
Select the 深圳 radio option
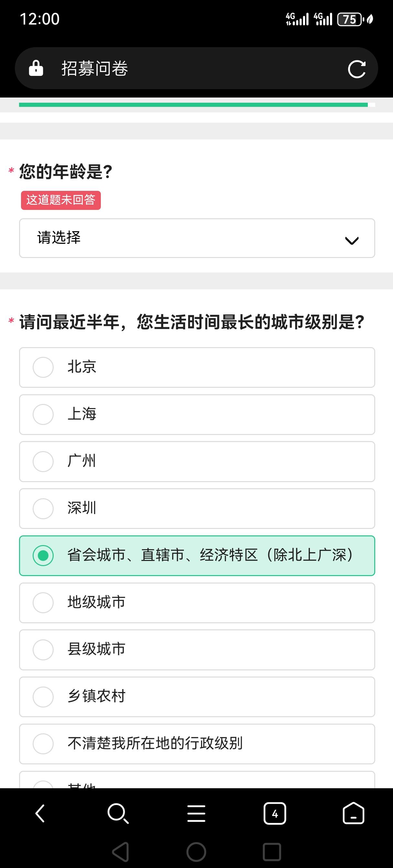point(43,509)
